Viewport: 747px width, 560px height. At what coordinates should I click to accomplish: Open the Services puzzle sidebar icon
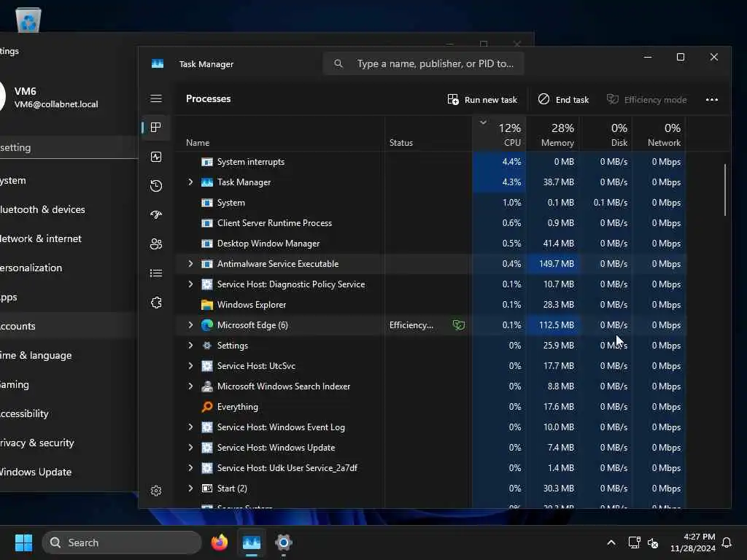tap(156, 303)
